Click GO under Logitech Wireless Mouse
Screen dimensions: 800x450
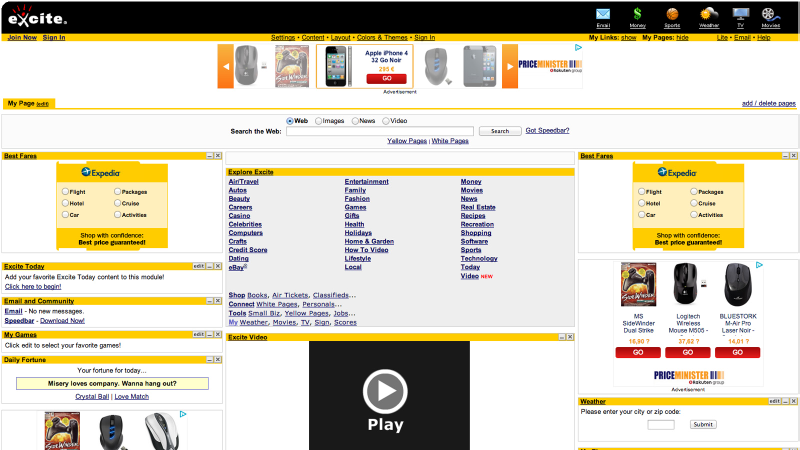[688, 353]
